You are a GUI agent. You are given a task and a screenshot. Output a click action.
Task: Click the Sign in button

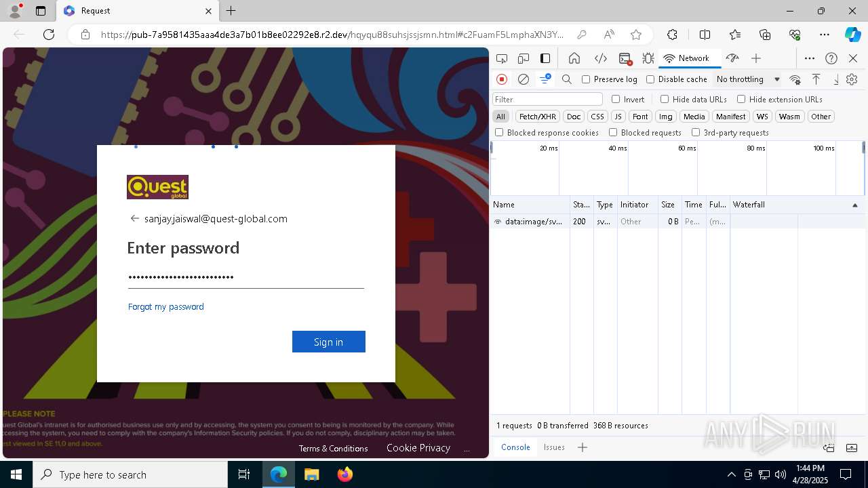(329, 342)
